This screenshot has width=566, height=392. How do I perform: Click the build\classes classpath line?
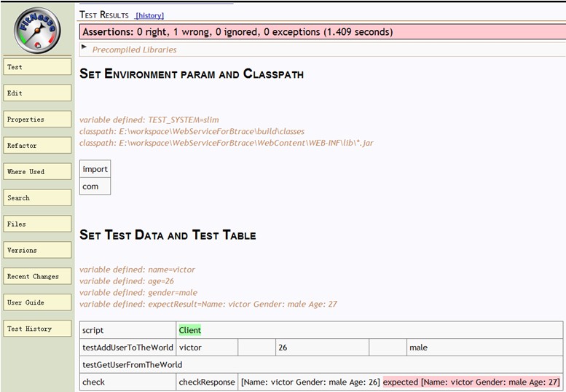pos(192,131)
